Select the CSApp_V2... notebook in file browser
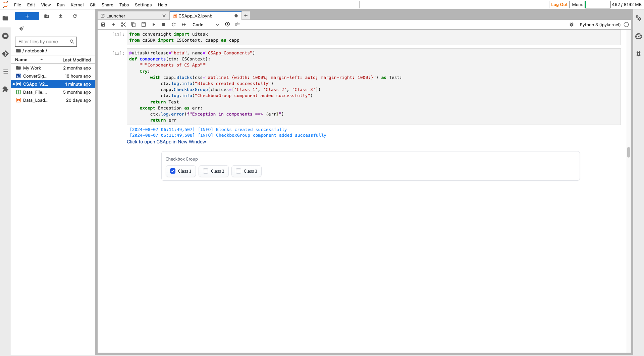The image size is (644, 356). pos(53,84)
